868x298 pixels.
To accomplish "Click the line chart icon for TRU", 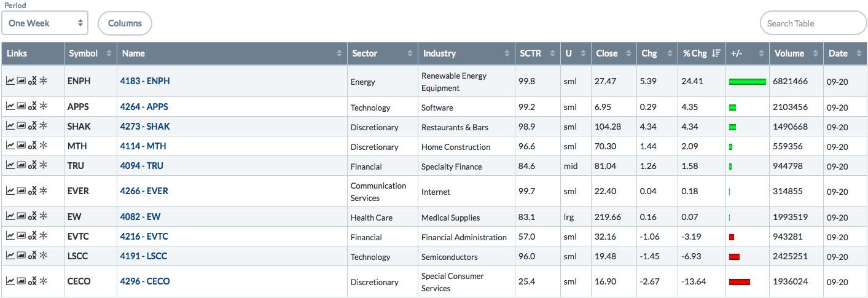I will (x=10, y=165).
